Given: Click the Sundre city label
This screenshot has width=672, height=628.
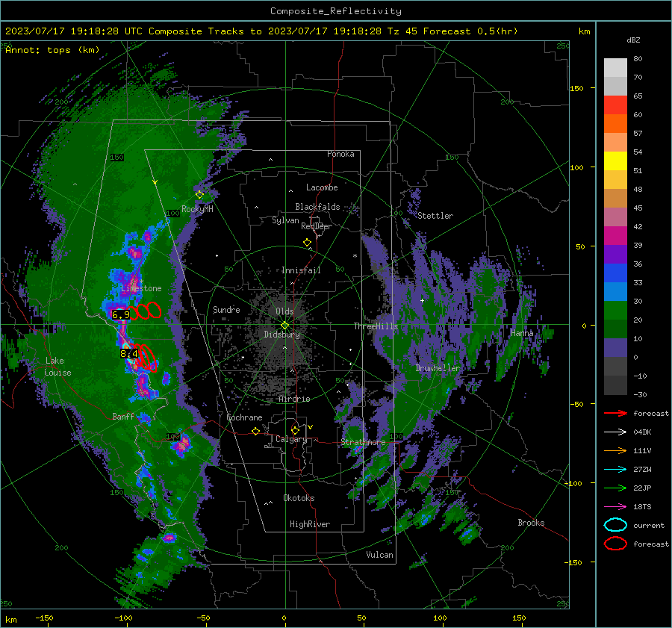Looking at the screenshot, I should (x=226, y=310).
